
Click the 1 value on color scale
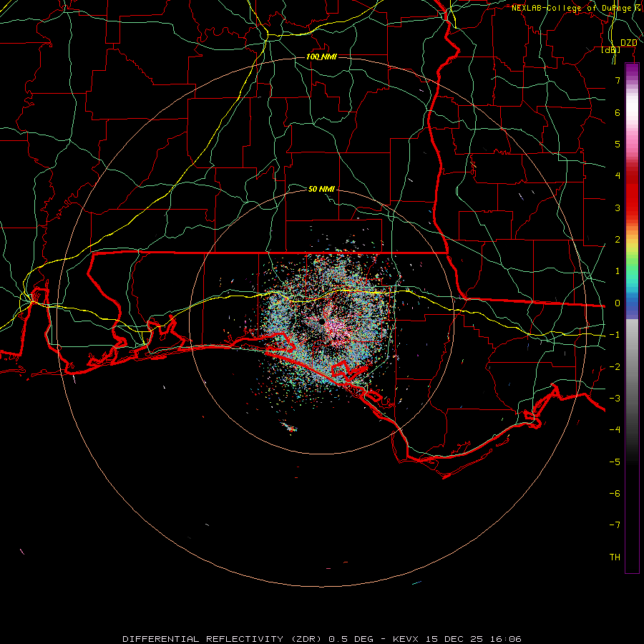pos(618,271)
